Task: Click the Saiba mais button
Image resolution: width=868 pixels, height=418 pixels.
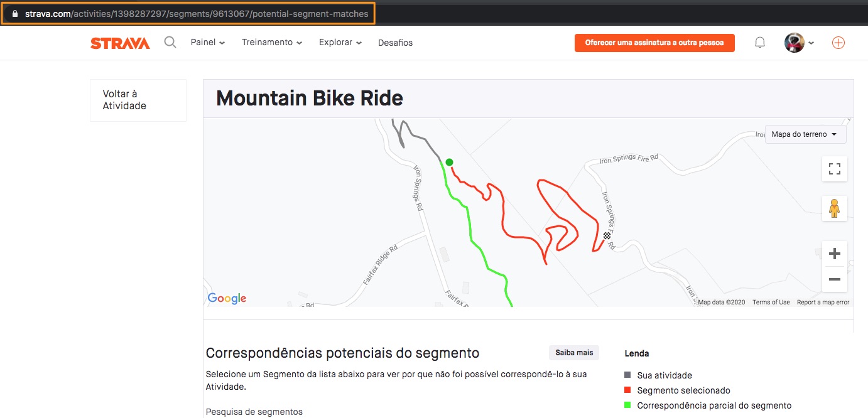Action: coord(574,353)
